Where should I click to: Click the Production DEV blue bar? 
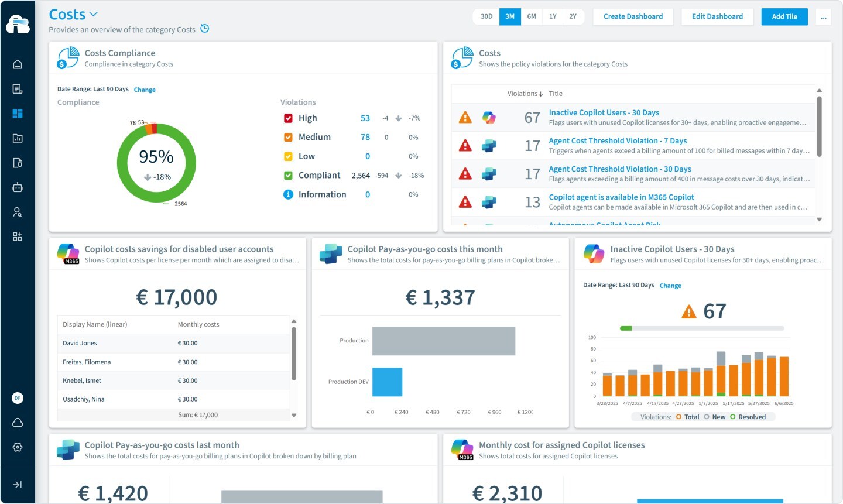(x=387, y=382)
